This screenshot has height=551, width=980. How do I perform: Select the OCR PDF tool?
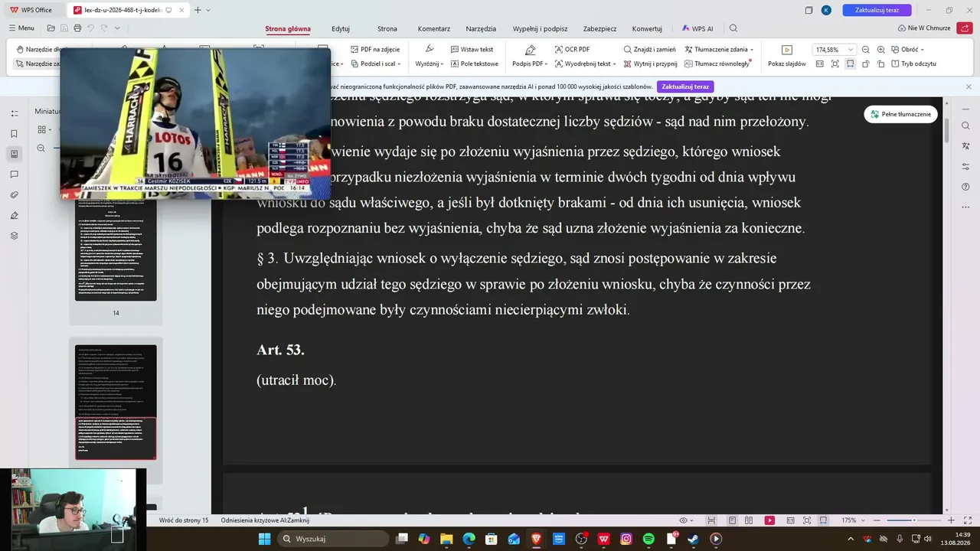pos(572,50)
